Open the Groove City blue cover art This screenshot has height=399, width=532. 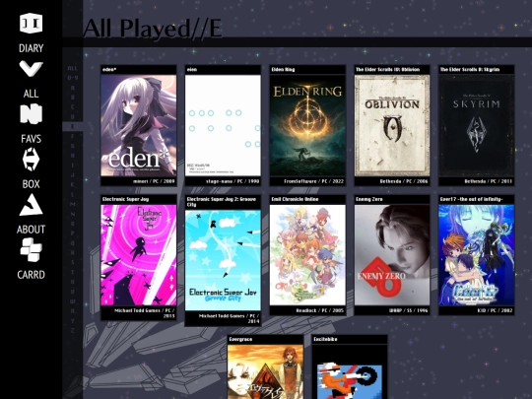click(x=223, y=260)
